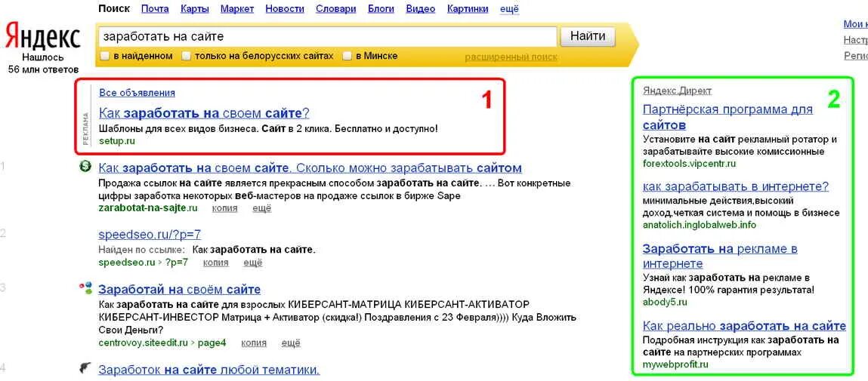Screen dimensions: 868x381
Task: Switch to Карты service
Action: 195,9
